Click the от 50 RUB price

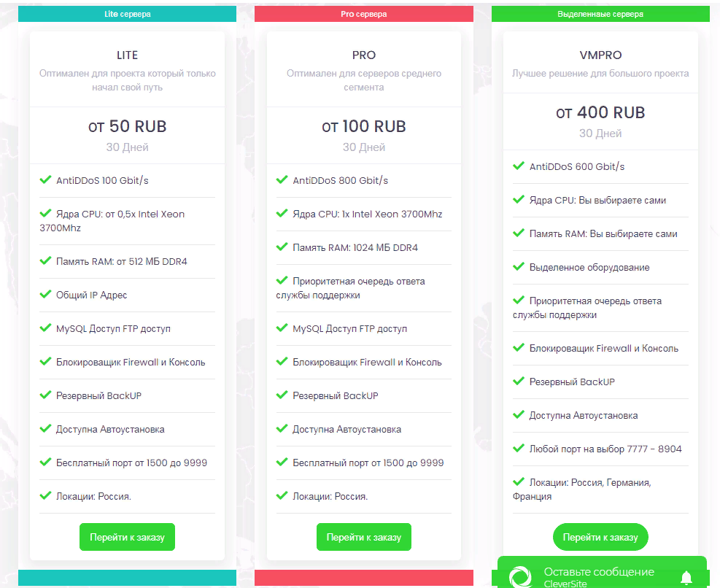point(127,126)
